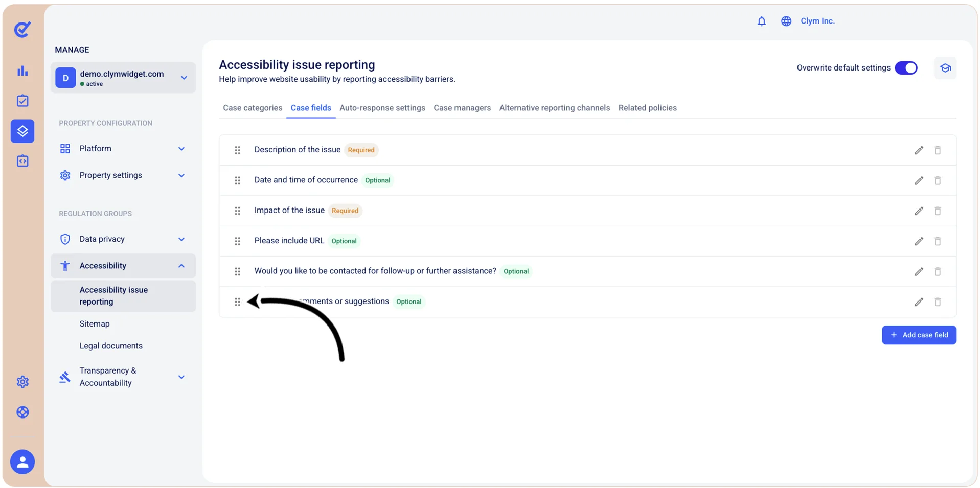Grab drag handle for Description of the issue
980x488 pixels.
pos(237,150)
